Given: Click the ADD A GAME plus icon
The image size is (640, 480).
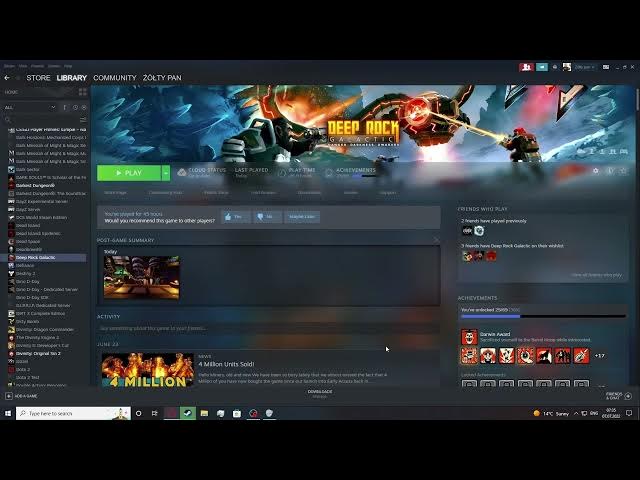Looking at the screenshot, I should coord(9,396).
